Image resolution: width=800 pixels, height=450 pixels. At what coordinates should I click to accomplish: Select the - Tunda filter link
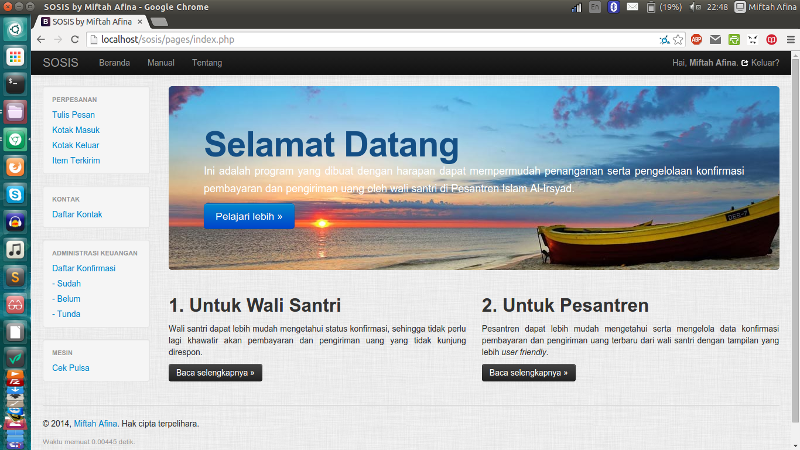point(66,314)
